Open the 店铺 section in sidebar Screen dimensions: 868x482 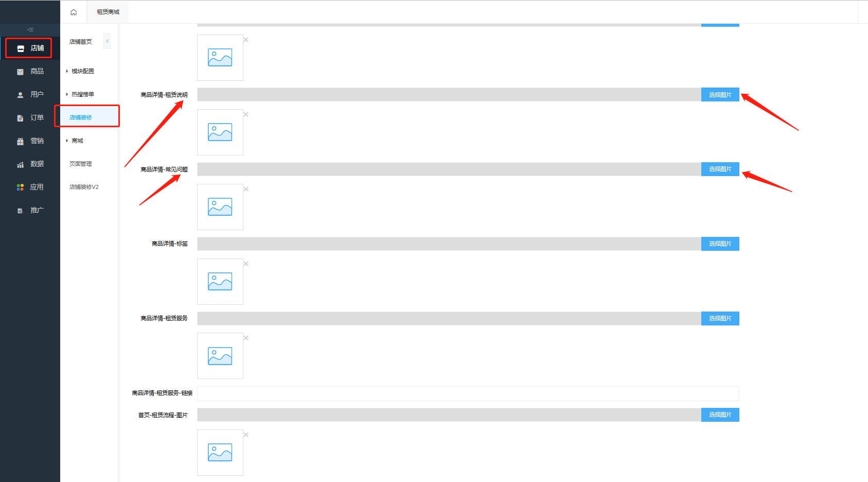pos(30,48)
